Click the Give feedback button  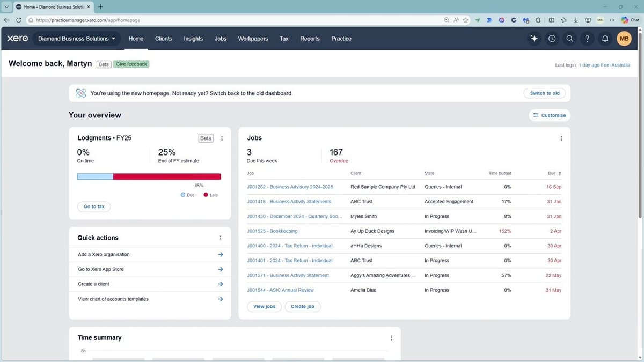(131, 64)
